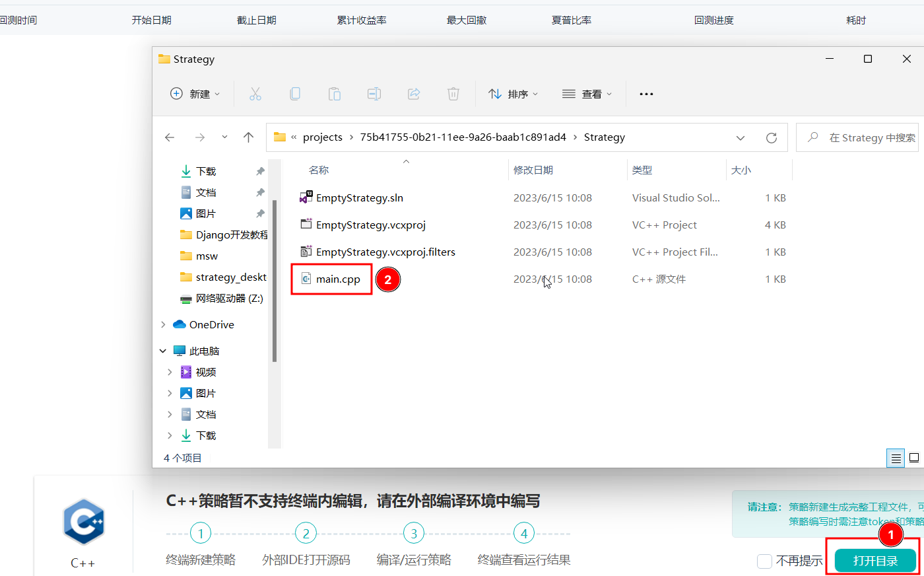Expand the OneDrive tree node
The height and width of the screenshot is (576, 924).
pyautogui.click(x=163, y=324)
